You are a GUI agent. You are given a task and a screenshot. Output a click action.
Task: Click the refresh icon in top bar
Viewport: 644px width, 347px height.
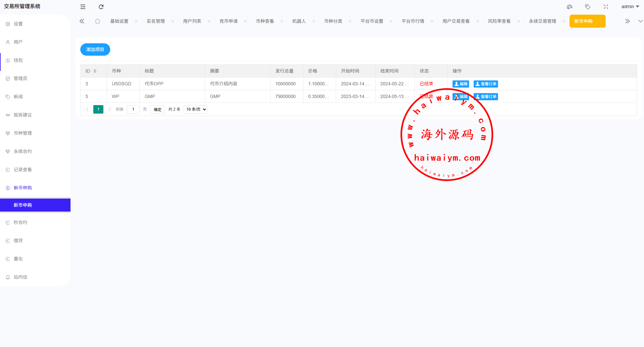point(101,7)
